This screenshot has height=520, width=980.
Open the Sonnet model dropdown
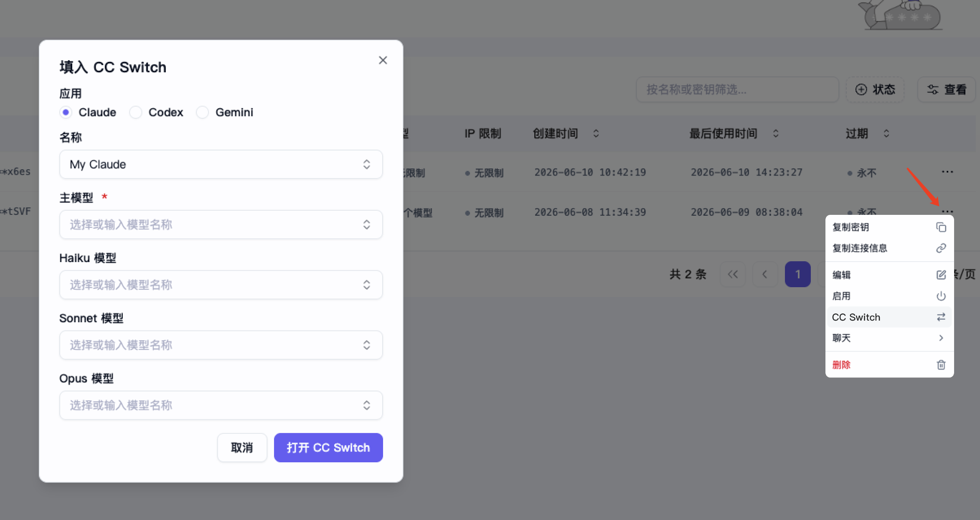coord(221,345)
